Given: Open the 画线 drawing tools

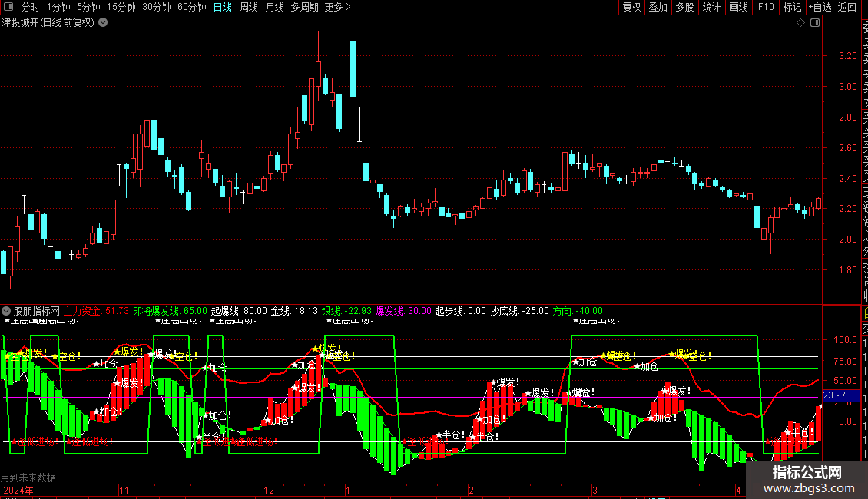Looking at the screenshot, I should click(x=738, y=7).
